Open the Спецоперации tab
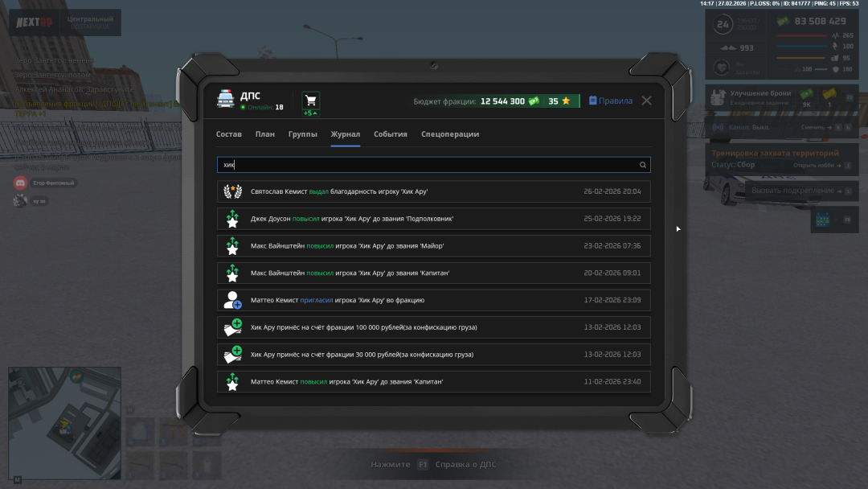Screen dimensions: 868x489 (x=450, y=134)
